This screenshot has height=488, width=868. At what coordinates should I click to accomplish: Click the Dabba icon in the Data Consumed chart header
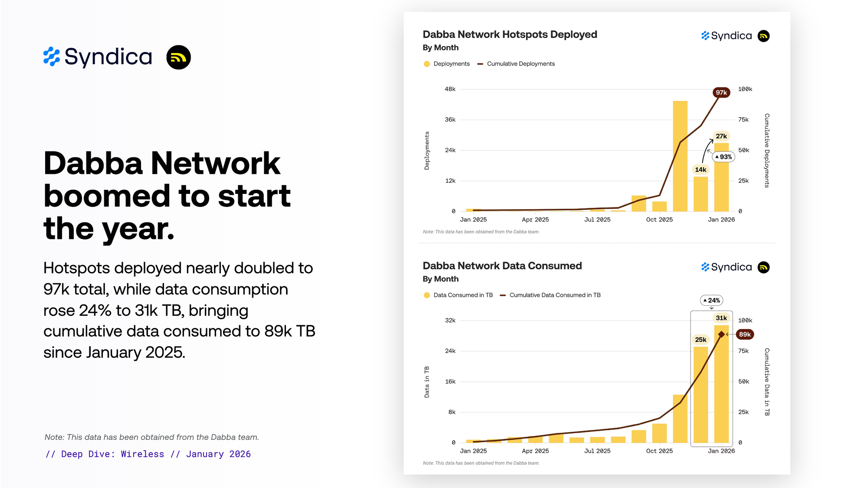tap(763, 267)
